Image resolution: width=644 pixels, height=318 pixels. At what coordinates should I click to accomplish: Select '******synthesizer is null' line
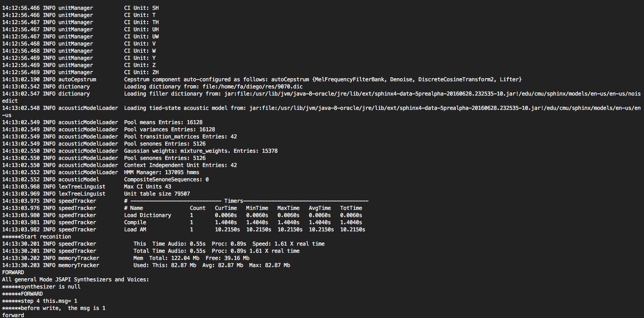(x=42, y=287)
